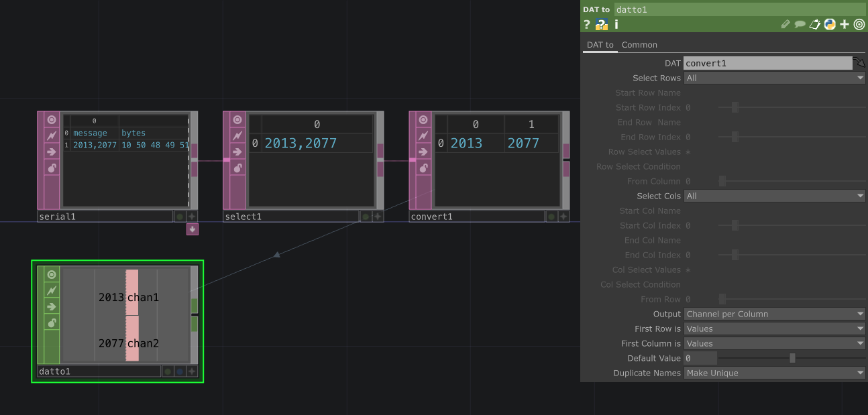Show operator info via the i icon
The width and height of the screenshot is (868, 415).
click(x=616, y=25)
